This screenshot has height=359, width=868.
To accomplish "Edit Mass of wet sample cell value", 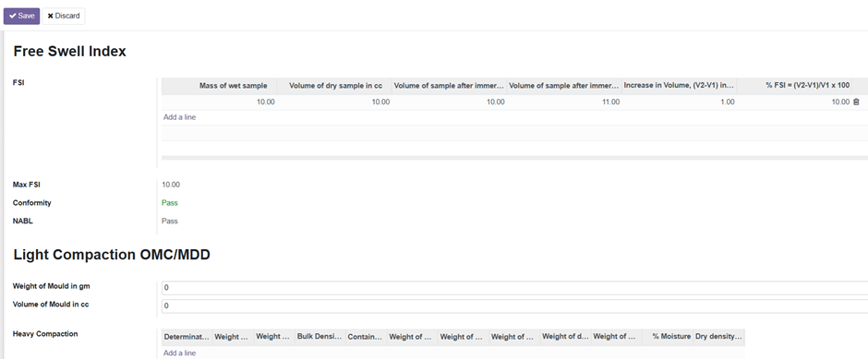I will click(219, 102).
